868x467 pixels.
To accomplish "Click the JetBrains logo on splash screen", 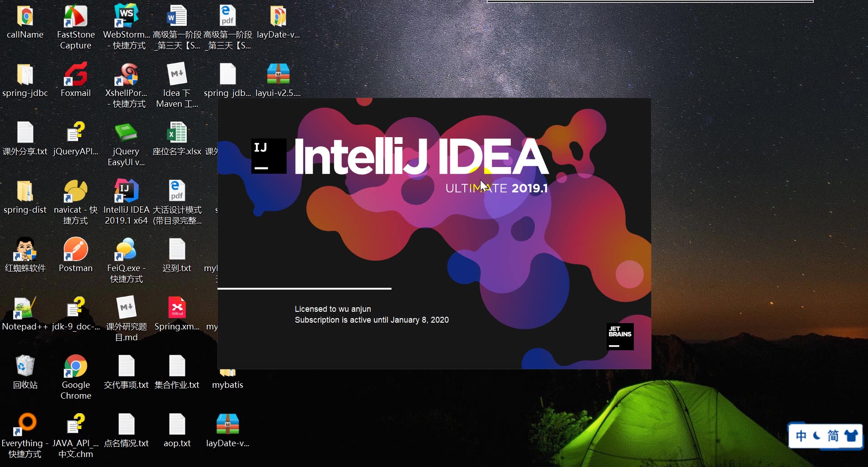I will (620, 337).
